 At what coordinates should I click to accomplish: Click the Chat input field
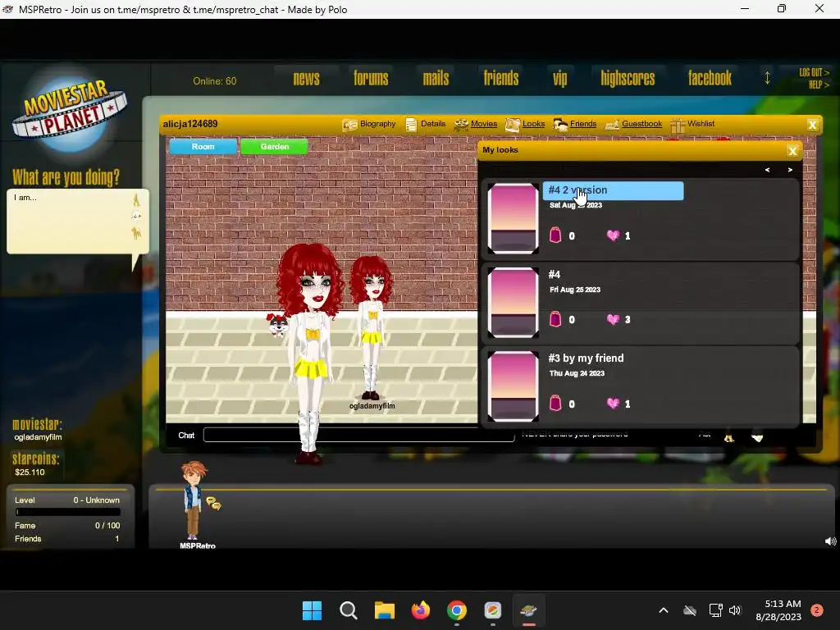(x=359, y=435)
